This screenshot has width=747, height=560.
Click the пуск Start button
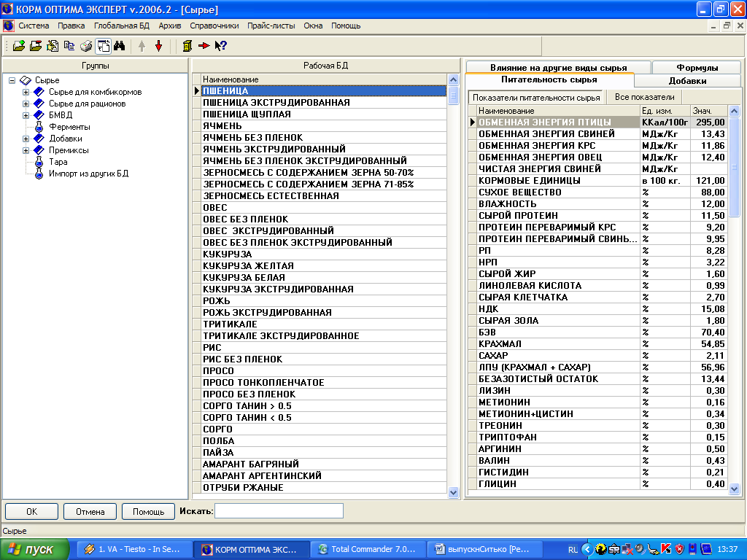pyautogui.click(x=35, y=550)
